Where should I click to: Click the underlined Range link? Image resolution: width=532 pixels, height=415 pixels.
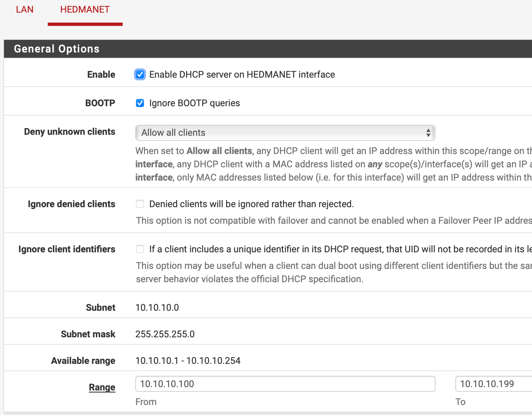coord(102,387)
